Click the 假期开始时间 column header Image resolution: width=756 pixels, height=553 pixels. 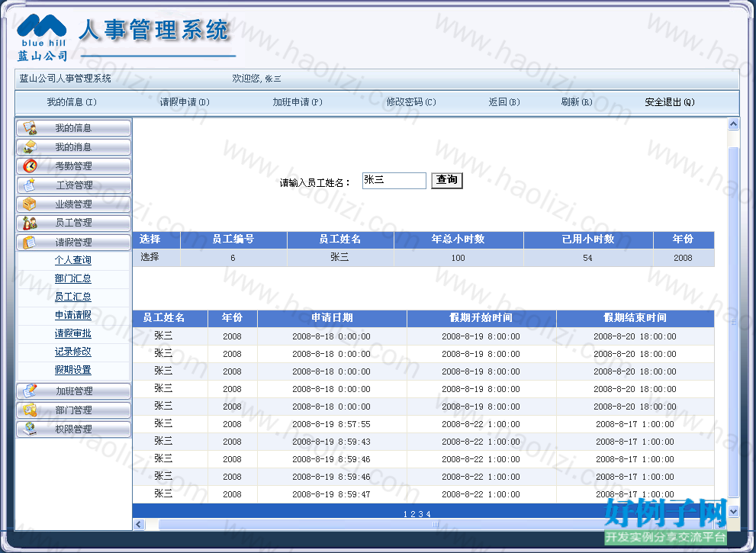coord(481,318)
